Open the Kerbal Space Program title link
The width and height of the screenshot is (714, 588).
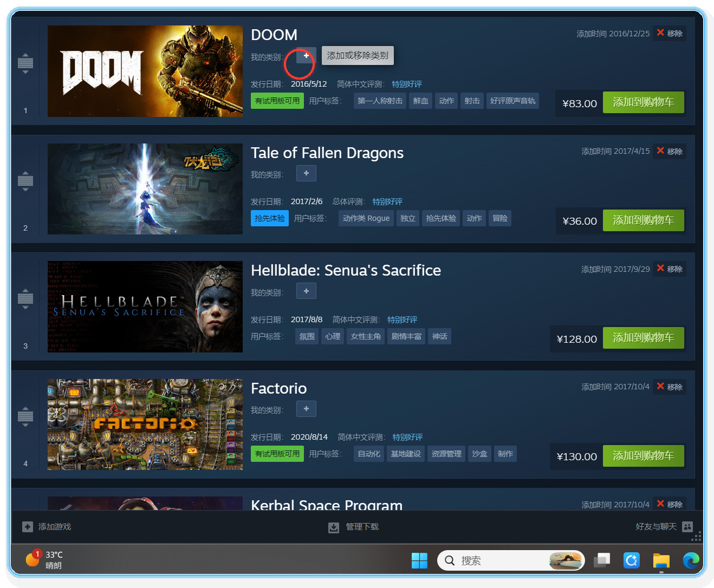[327, 504]
